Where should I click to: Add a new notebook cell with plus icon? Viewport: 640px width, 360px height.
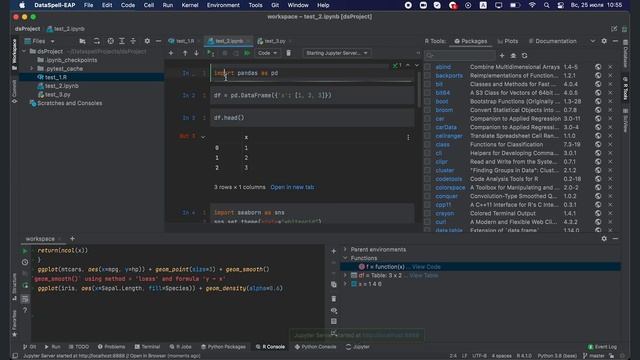tap(171, 53)
